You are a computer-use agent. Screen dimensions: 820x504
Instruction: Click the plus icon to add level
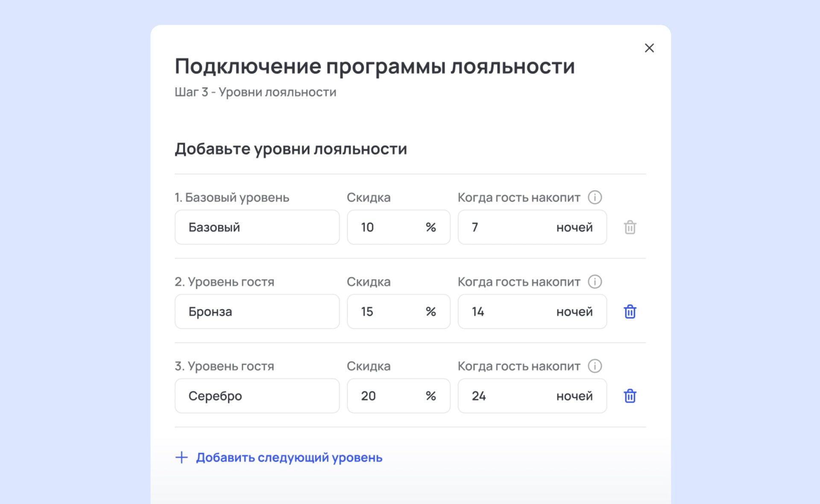182,457
